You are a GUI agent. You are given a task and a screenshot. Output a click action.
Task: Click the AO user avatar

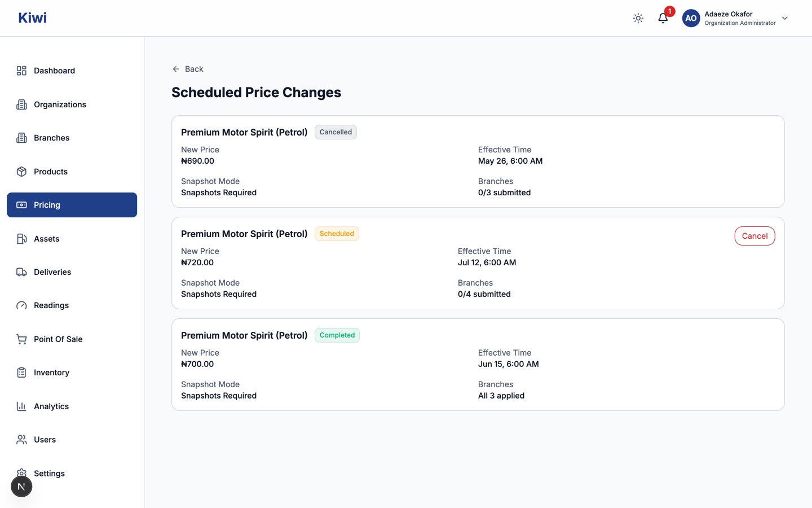[x=691, y=18]
